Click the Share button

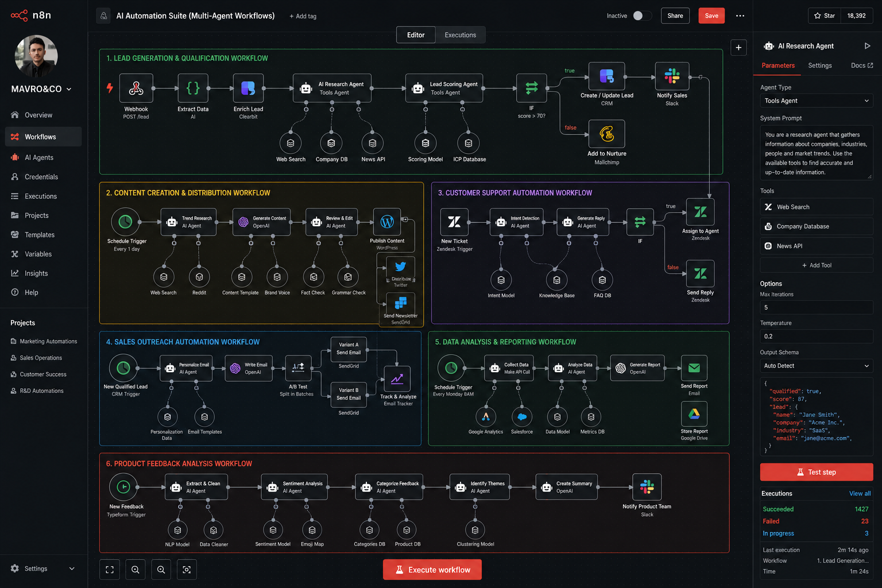coord(675,16)
